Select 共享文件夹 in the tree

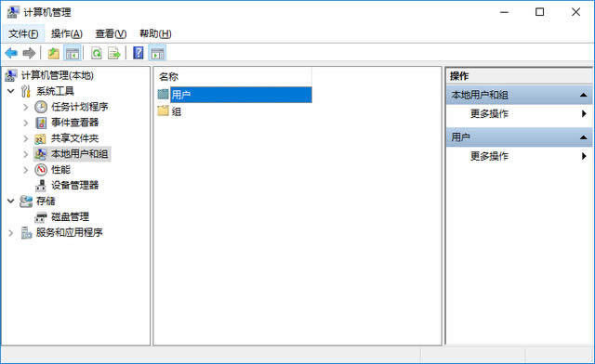pyautogui.click(x=74, y=138)
